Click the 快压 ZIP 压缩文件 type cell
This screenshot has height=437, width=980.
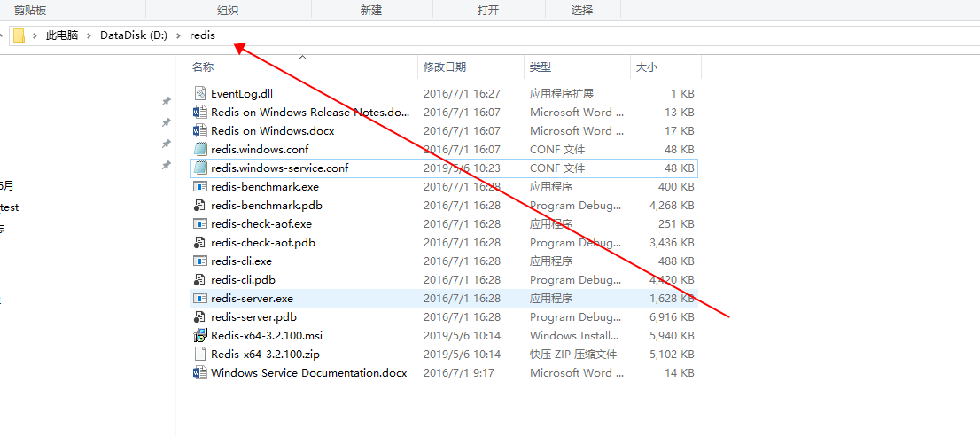[573, 354]
